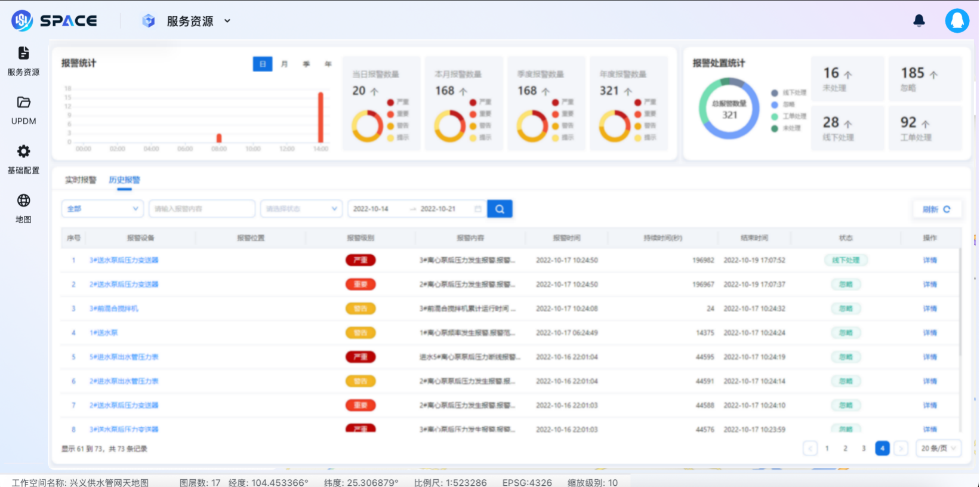Screen dimensions: 980x487
Task: Click the SPACE logo at top-left
Action: [54, 21]
